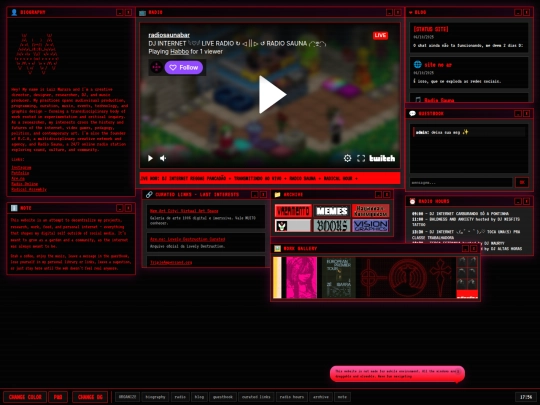Open radiosaunabar channel link
The height and width of the screenshot is (405, 540).
coord(169,35)
